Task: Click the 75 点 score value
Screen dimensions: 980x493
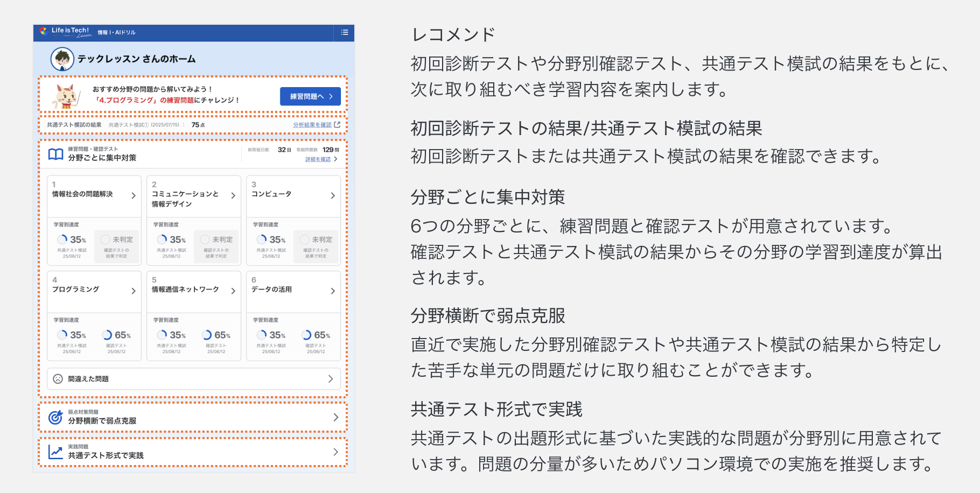Action: pos(198,125)
